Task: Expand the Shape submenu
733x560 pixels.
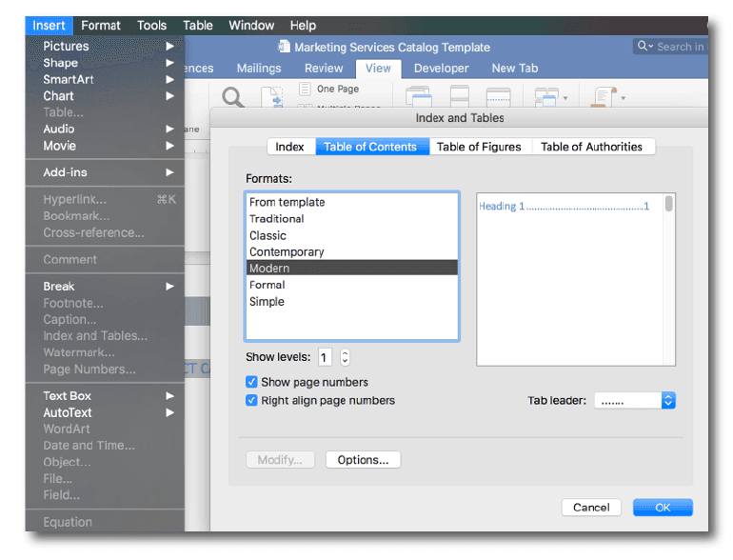Action: (x=105, y=63)
